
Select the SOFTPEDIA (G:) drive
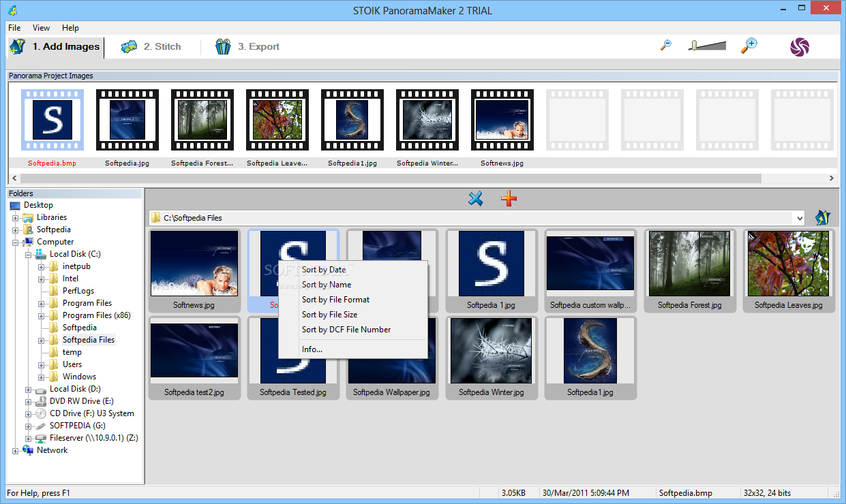(78, 426)
